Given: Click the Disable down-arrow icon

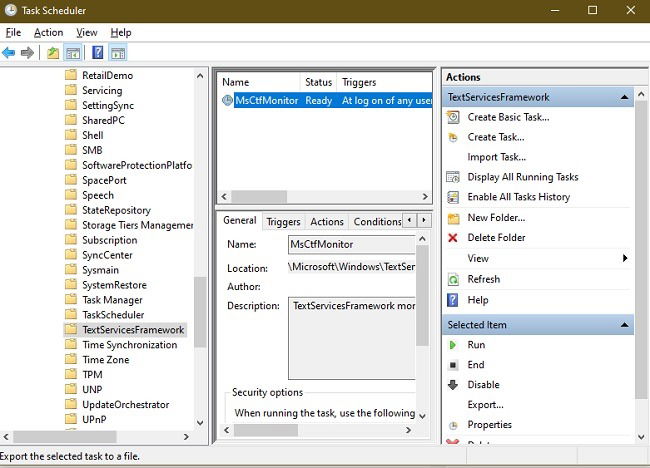Looking at the screenshot, I should (453, 385).
